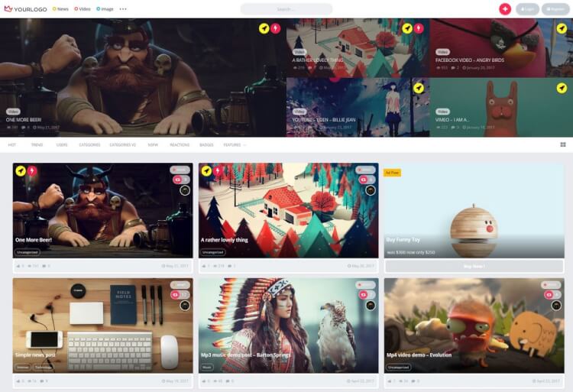
Task: Focus the Search input field
Action: 286,9
